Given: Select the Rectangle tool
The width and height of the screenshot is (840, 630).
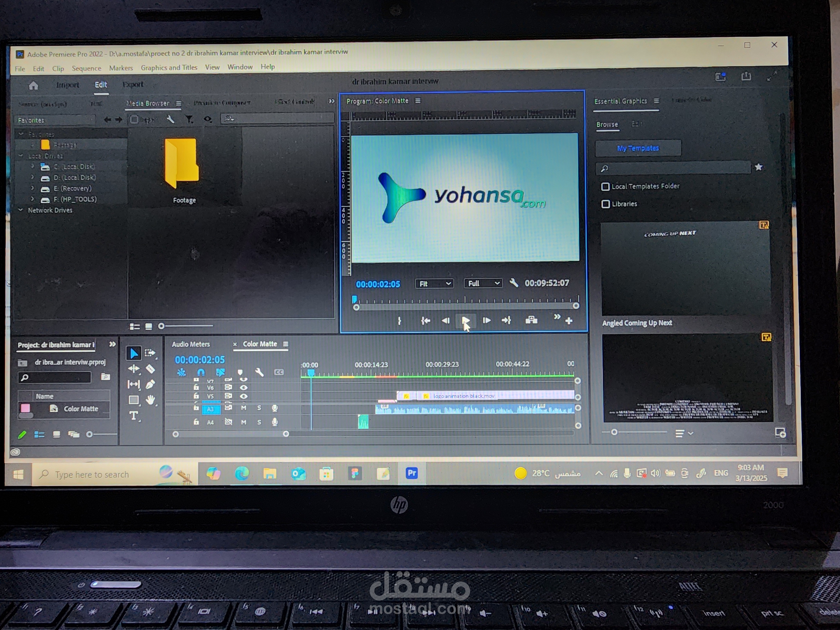Looking at the screenshot, I should point(134,400).
